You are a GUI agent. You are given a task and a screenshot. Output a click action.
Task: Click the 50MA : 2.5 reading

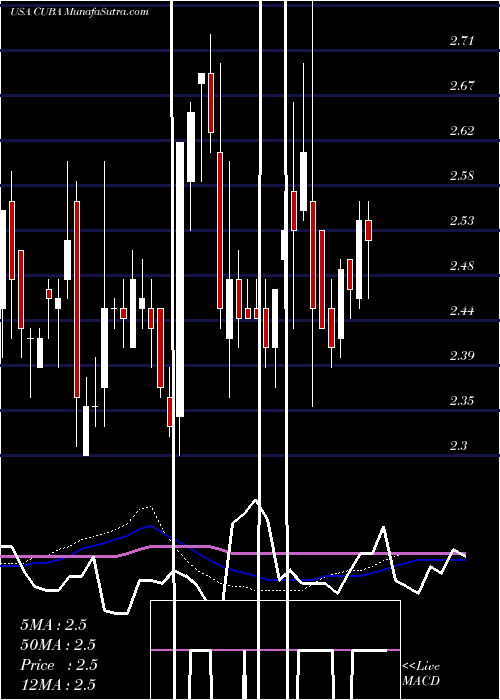click(x=58, y=645)
